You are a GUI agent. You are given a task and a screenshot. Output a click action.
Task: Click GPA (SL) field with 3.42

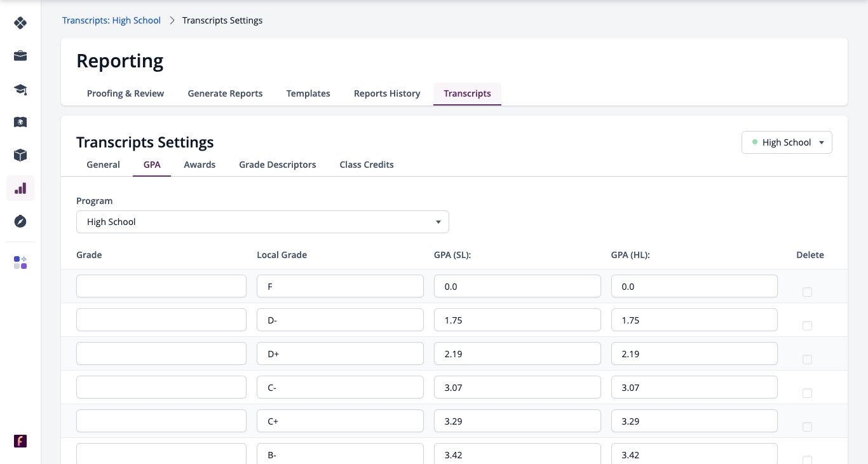[517, 454]
